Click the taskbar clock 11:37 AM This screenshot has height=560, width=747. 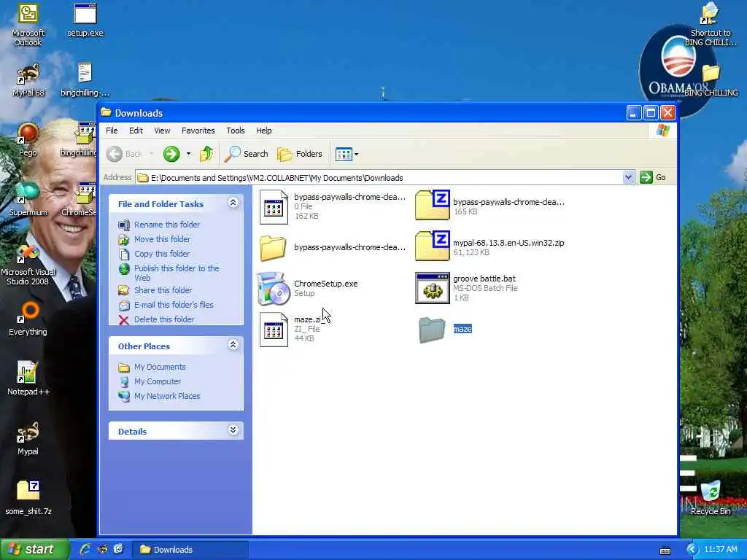point(720,549)
